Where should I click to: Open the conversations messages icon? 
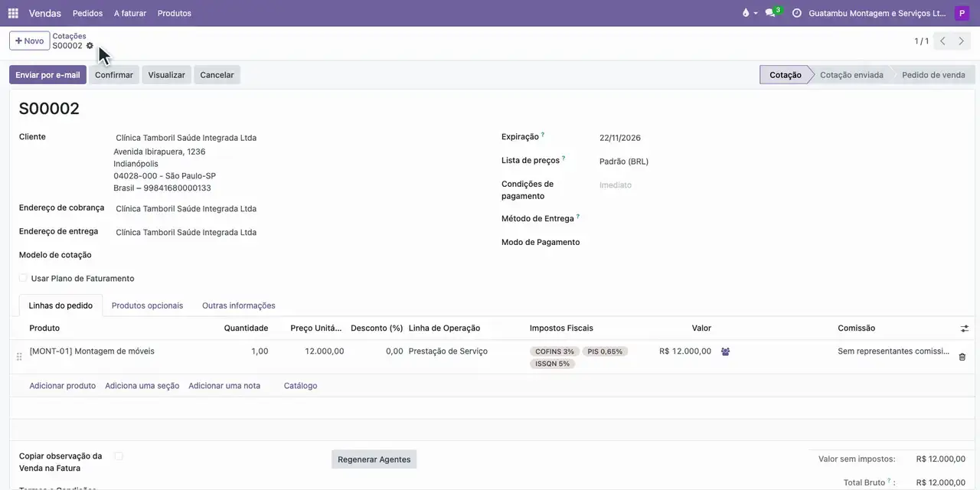pos(771,13)
